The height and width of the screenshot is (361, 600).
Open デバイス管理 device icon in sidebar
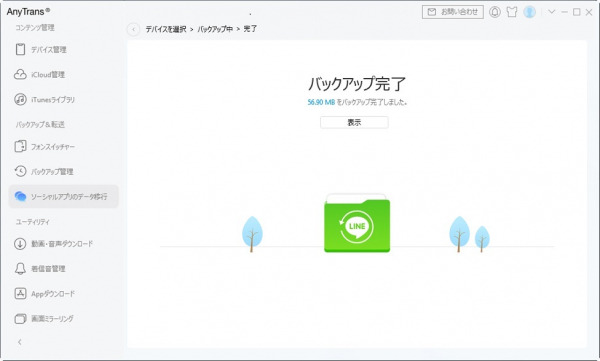[20, 49]
